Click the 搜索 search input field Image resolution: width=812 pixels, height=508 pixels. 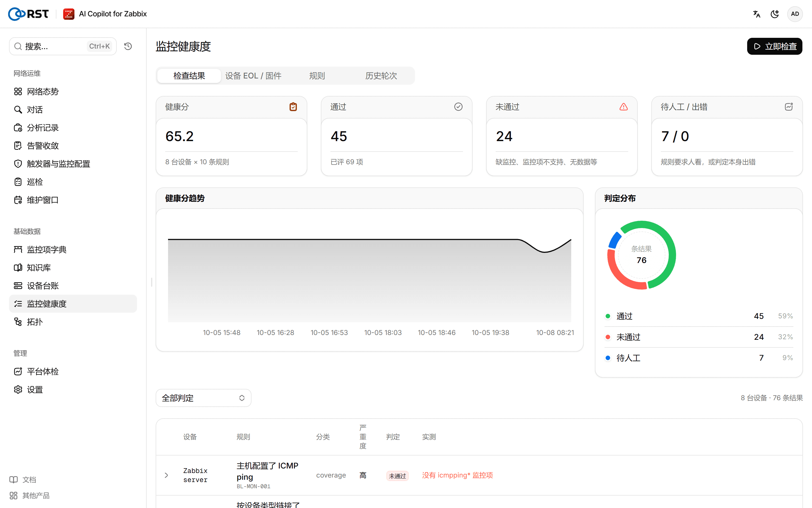[63, 46]
